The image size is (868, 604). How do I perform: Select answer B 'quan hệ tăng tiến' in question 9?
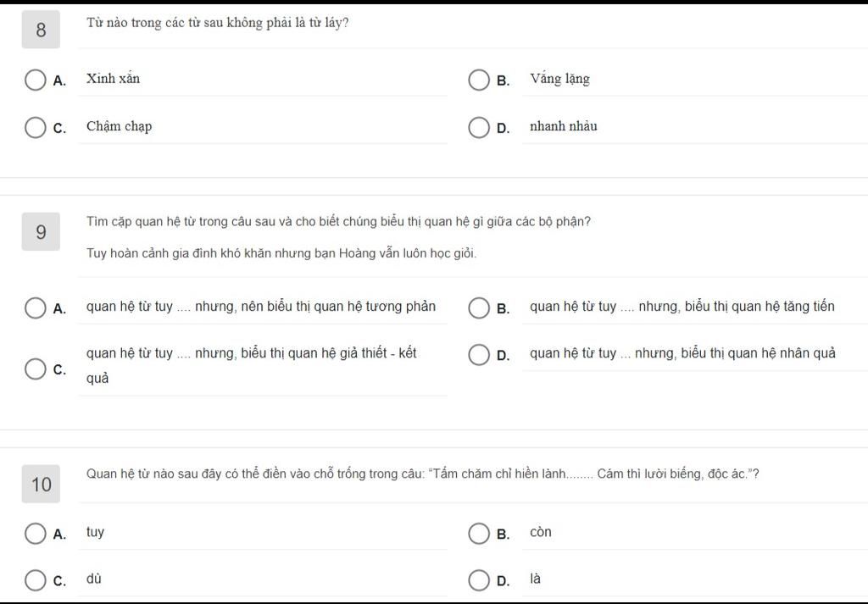pos(479,308)
